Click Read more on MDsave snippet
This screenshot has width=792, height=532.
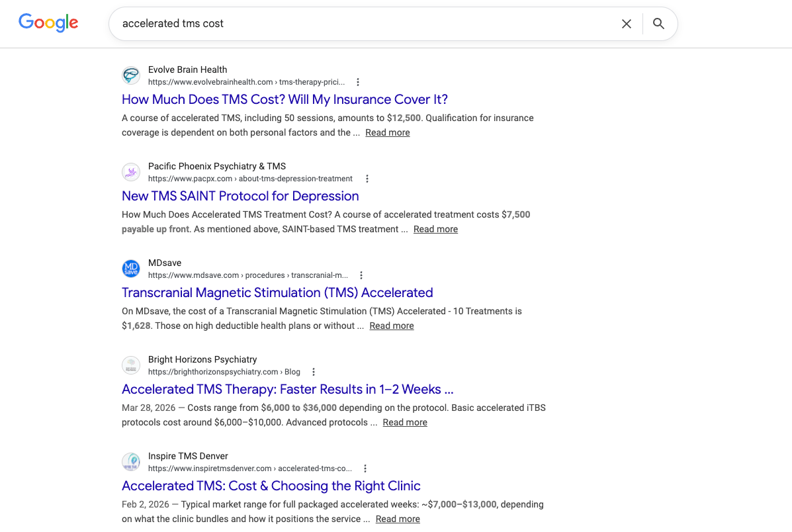point(392,326)
